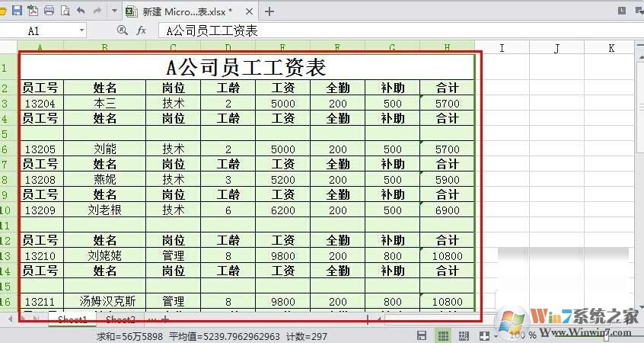
Task: Close the xlsx document tab
Action: click(249, 11)
